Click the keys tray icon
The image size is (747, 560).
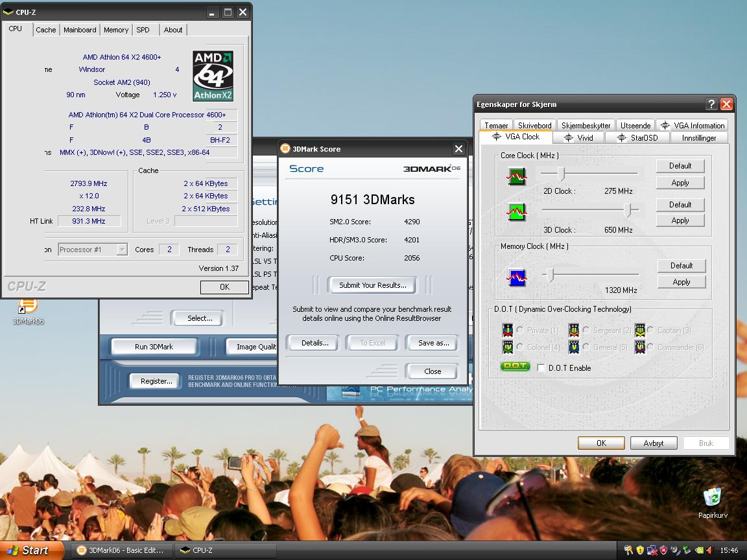[628, 550]
